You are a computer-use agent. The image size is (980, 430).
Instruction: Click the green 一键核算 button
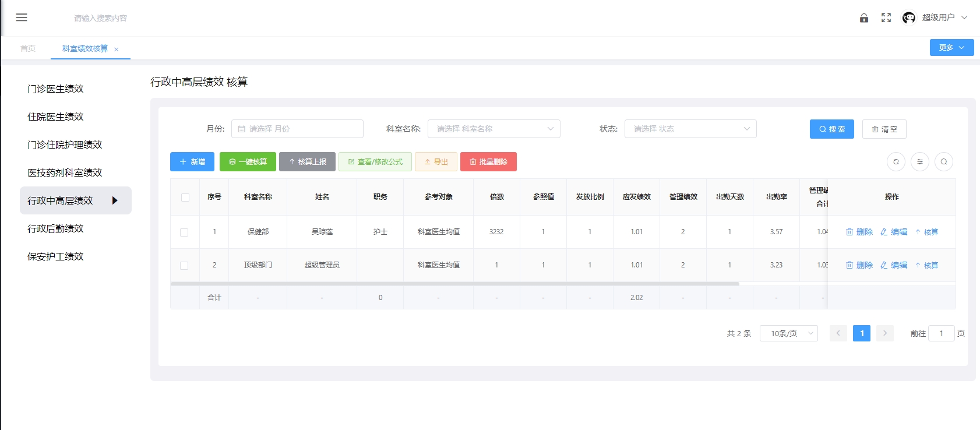click(248, 162)
